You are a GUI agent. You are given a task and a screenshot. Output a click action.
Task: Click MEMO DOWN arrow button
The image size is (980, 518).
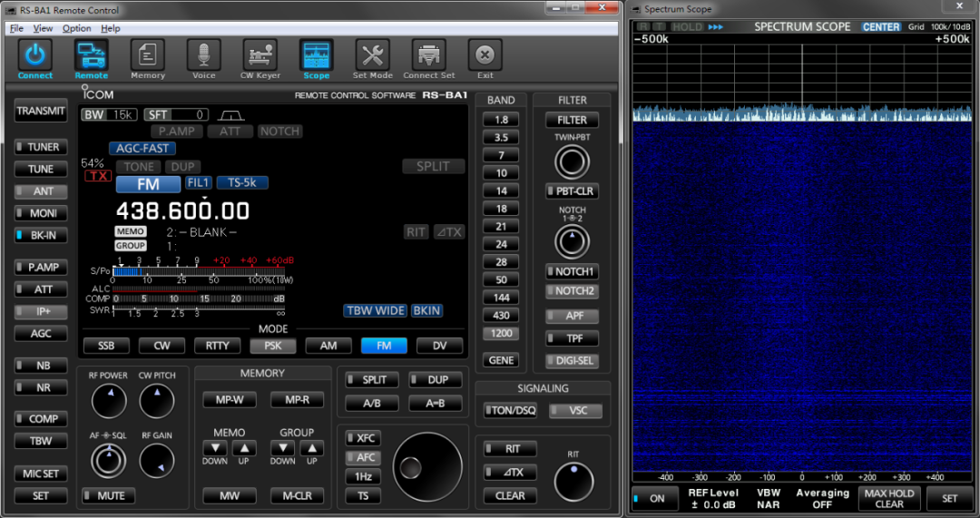coord(215,448)
